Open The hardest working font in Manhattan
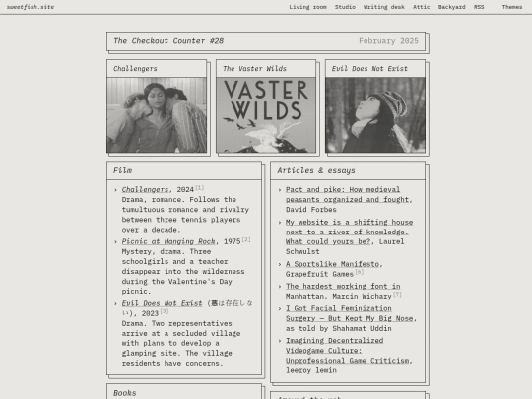The height and width of the screenshot is (399, 532). (x=343, y=291)
